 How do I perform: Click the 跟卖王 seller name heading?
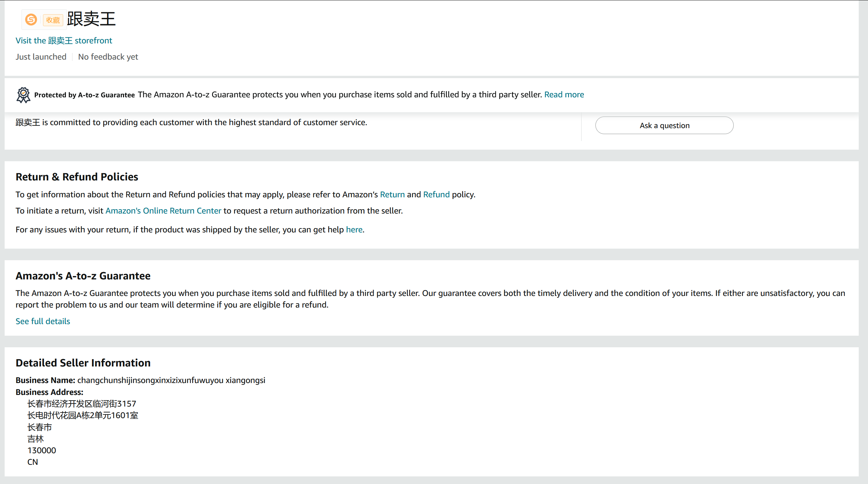[91, 19]
